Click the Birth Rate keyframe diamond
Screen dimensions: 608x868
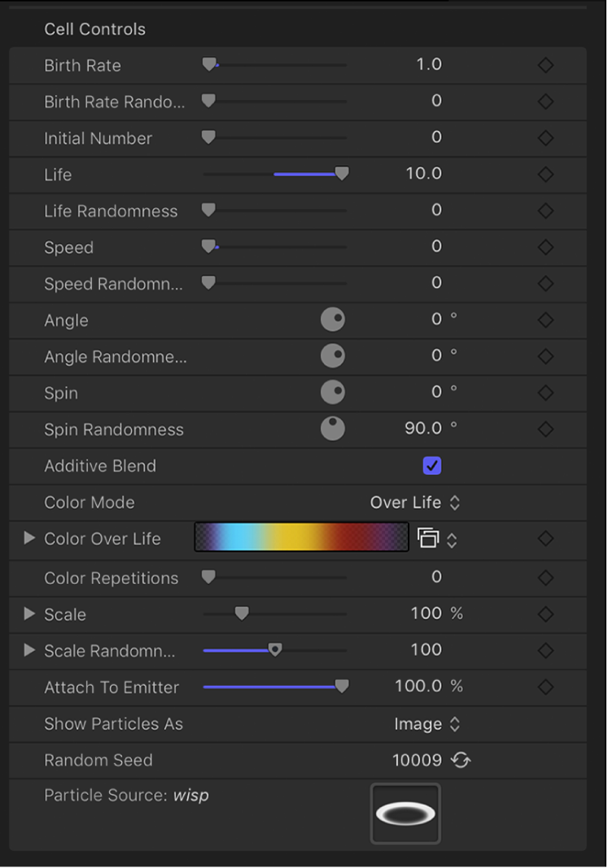pyautogui.click(x=545, y=65)
